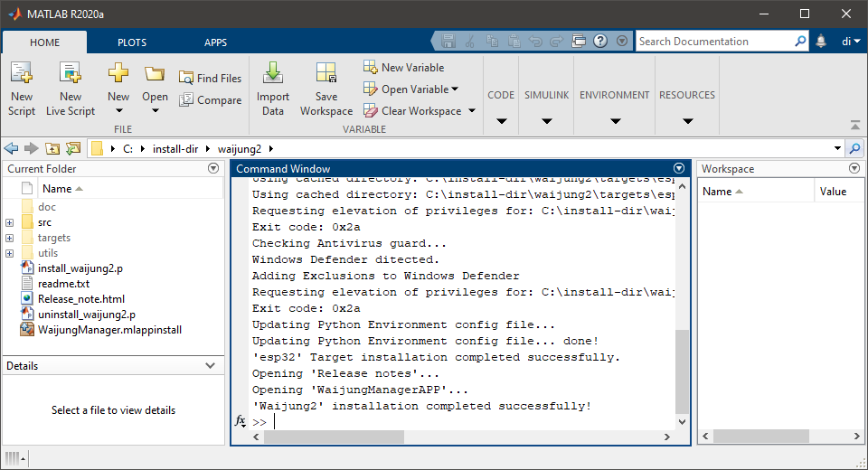Click 'C:' in address path
The image size is (868, 470).
(x=127, y=149)
